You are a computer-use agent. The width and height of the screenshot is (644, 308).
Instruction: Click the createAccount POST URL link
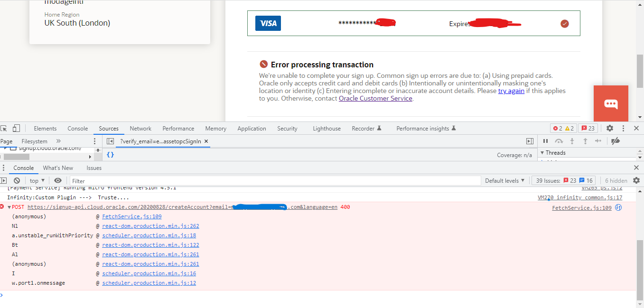(182, 207)
